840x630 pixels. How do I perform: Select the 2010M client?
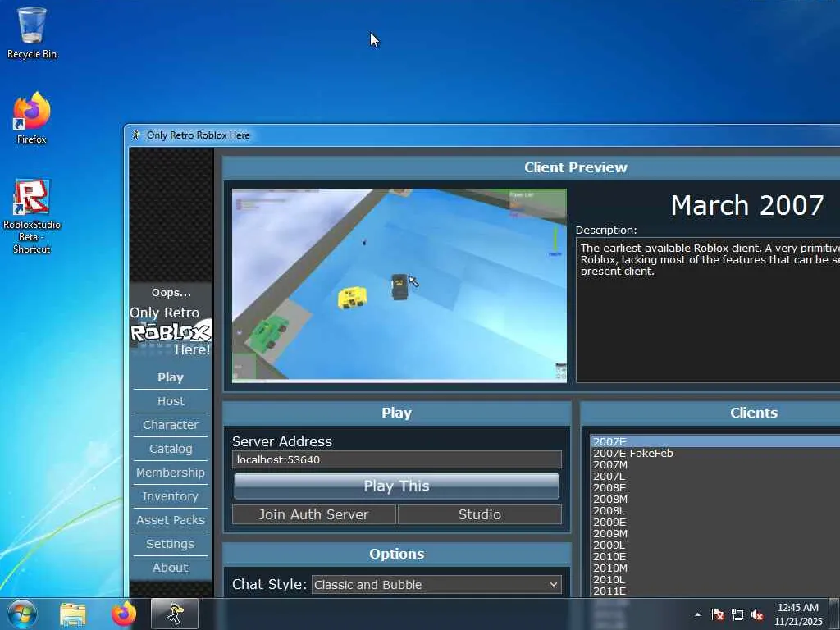click(x=715, y=568)
